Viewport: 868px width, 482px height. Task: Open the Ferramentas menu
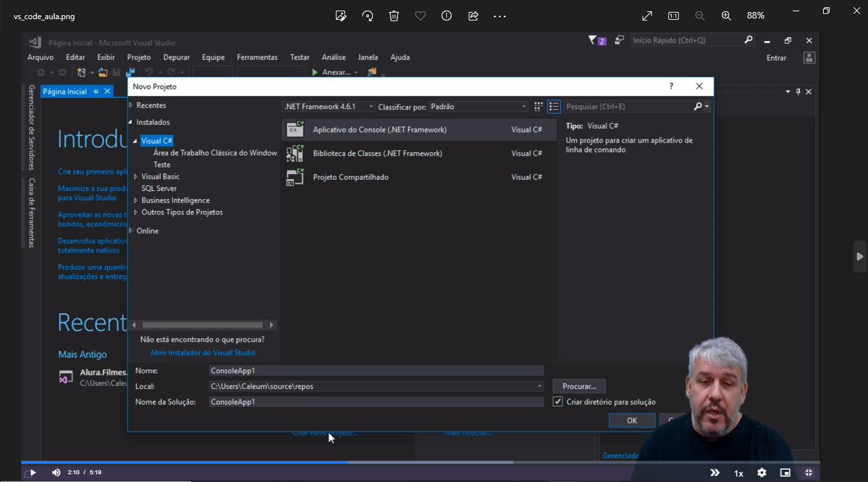(x=257, y=58)
